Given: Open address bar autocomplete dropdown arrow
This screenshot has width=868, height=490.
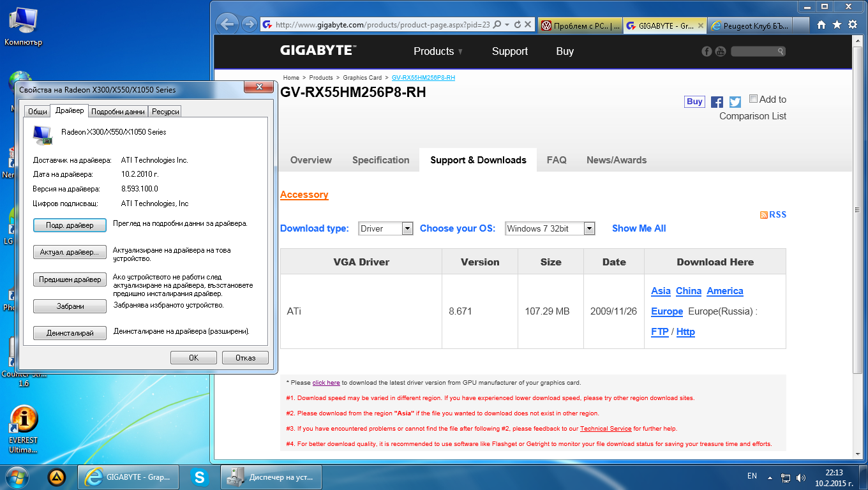Looking at the screenshot, I should pos(507,25).
